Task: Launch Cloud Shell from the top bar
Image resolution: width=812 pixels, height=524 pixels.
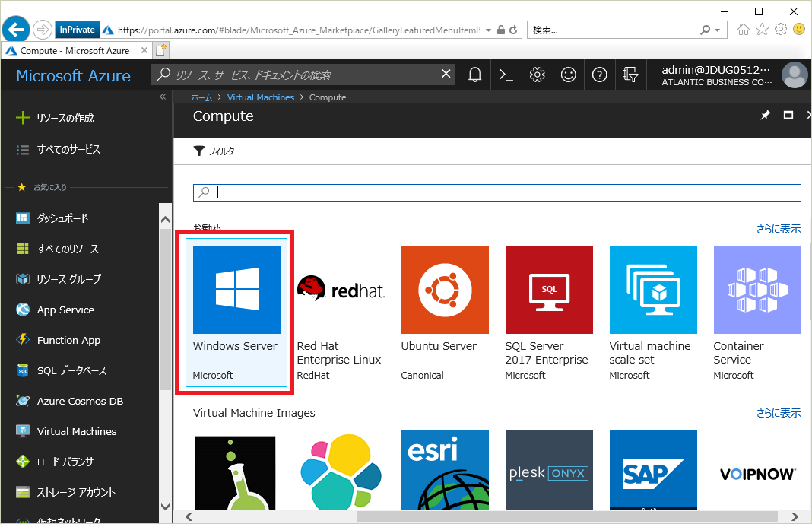Action: coord(506,75)
